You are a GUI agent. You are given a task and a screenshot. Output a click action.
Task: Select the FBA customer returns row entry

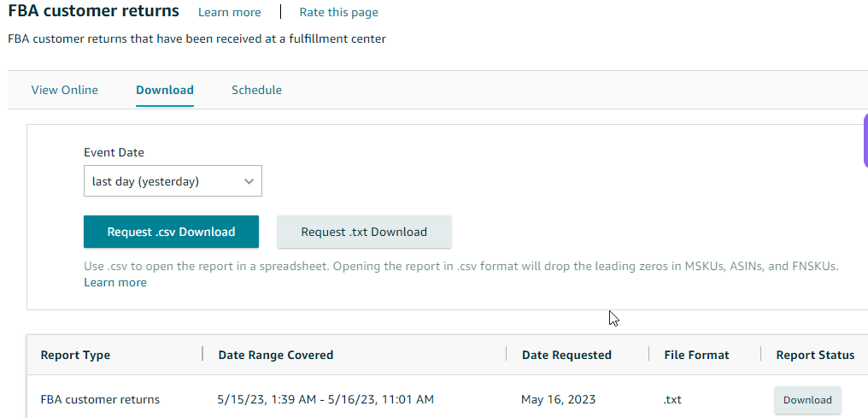[100, 399]
